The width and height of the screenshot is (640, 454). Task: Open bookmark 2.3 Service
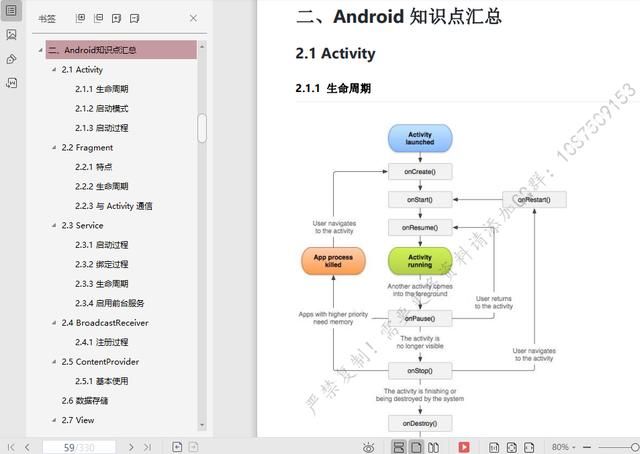82,225
